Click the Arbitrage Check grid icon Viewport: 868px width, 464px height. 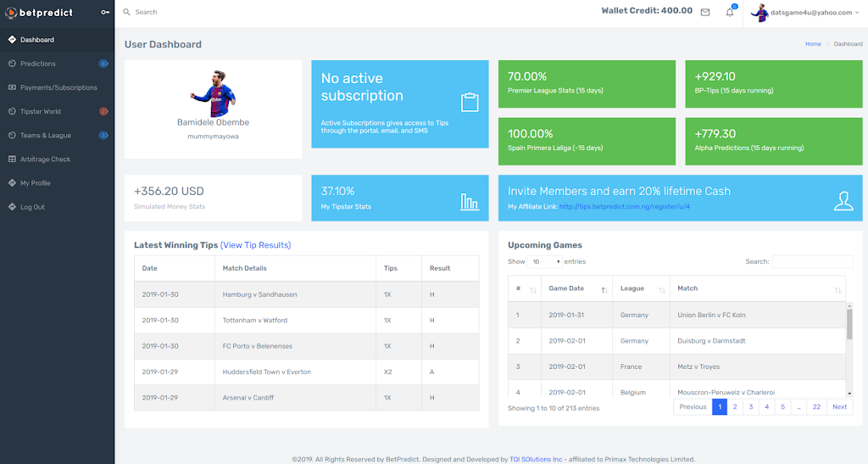tap(12, 159)
